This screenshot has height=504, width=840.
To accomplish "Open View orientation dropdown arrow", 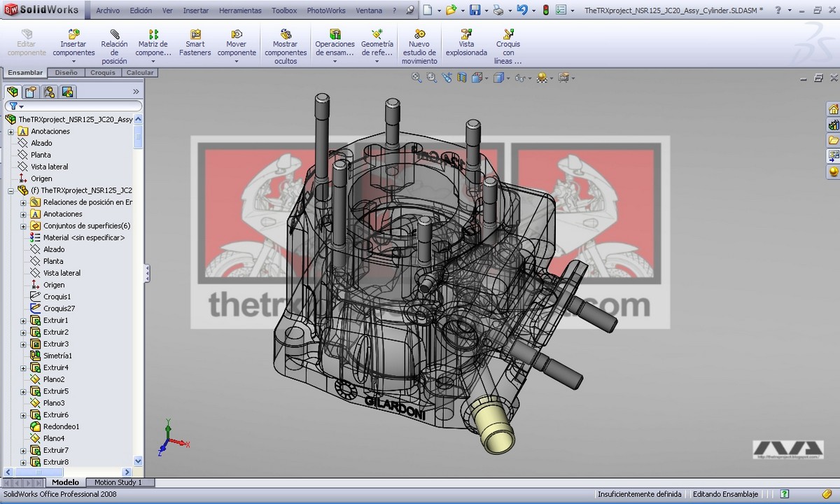I will pyautogui.click(x=486, y=78).
